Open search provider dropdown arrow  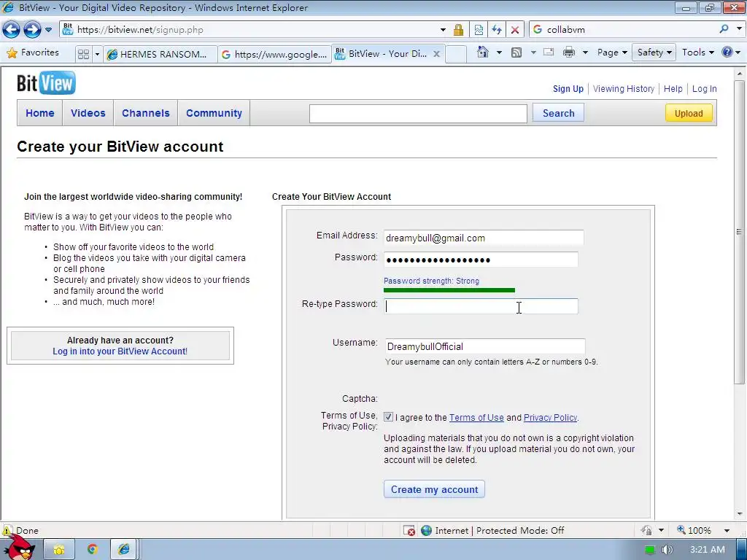point(739,29)
